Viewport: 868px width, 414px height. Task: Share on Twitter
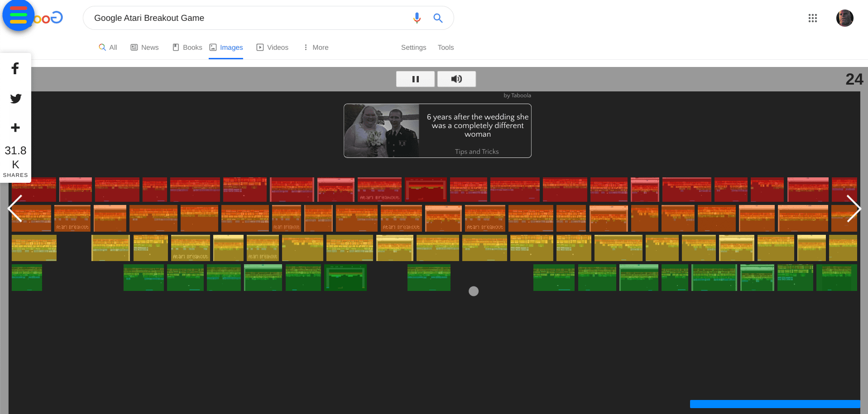[15, 98]
